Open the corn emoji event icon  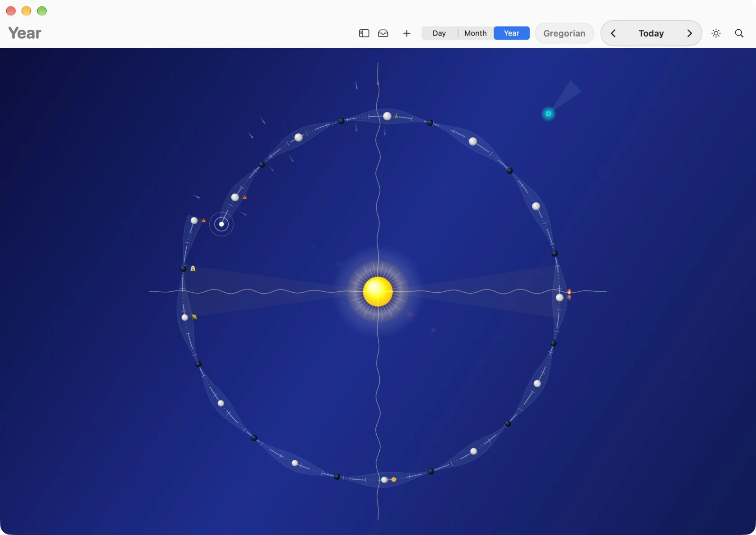194,317
